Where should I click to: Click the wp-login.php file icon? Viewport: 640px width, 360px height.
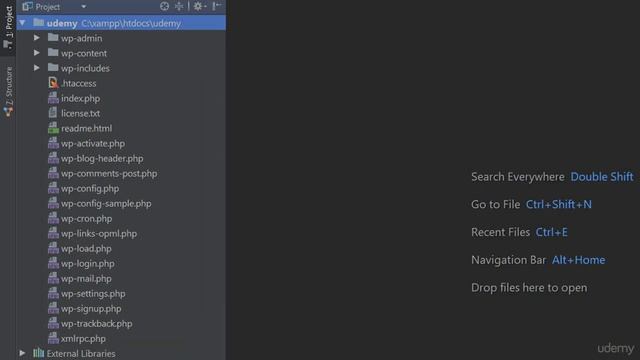tap(53, 263)
